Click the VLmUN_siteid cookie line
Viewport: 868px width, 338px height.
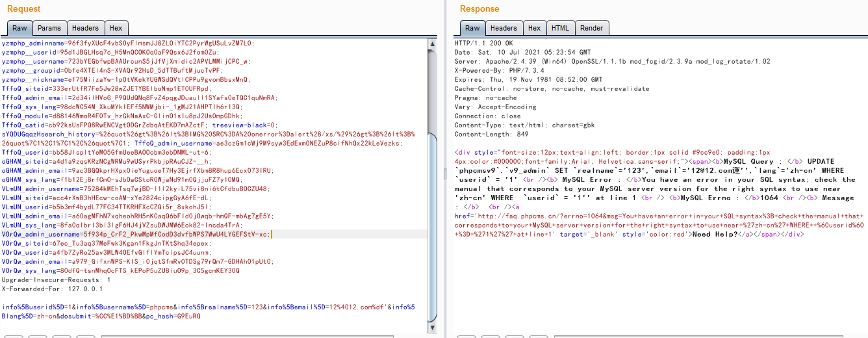point(107,198)
